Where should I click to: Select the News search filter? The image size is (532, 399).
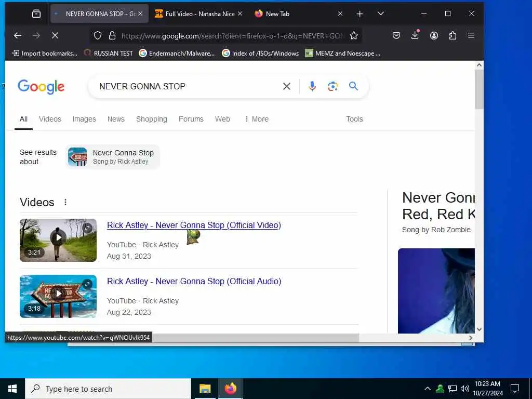[116, 119]
